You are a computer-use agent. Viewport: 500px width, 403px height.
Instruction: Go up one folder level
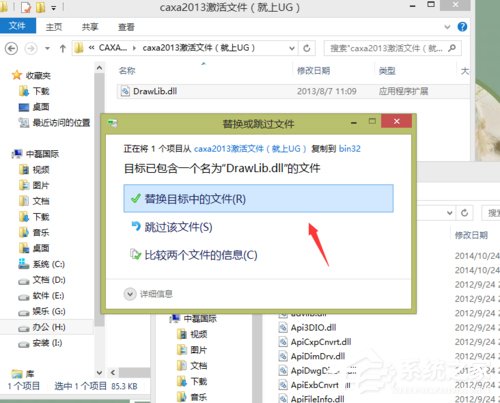(63, 49)
